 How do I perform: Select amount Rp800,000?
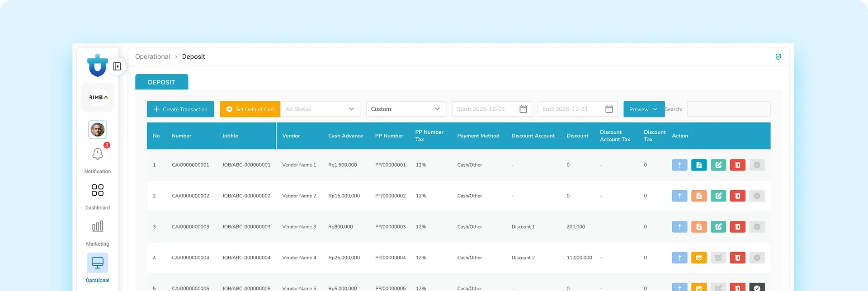coord(340,227)
